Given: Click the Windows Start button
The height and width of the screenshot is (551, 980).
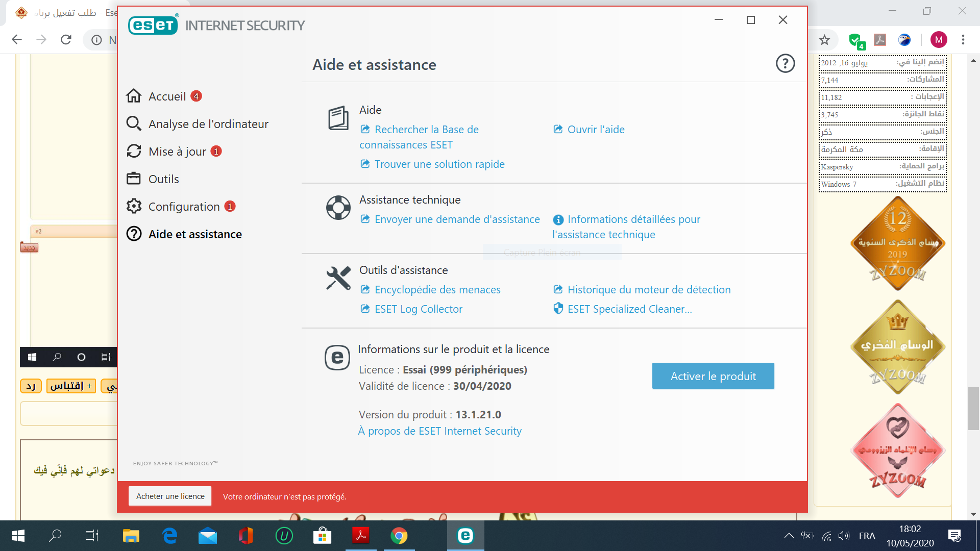Looking at the screenshot, I should 18,536.
